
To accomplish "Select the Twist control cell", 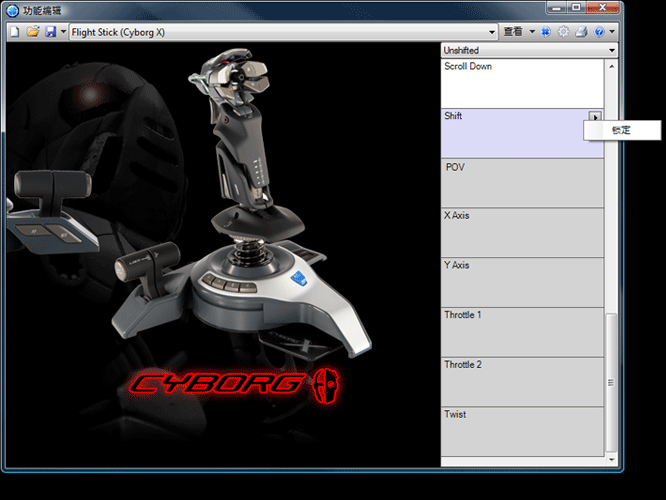I will coord(522,432).
